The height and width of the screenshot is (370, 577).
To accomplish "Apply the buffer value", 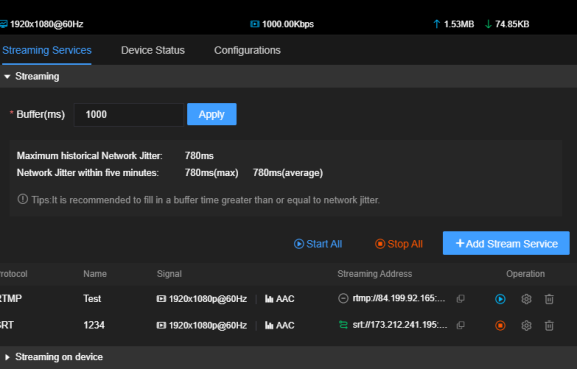I will click(212, 114).
